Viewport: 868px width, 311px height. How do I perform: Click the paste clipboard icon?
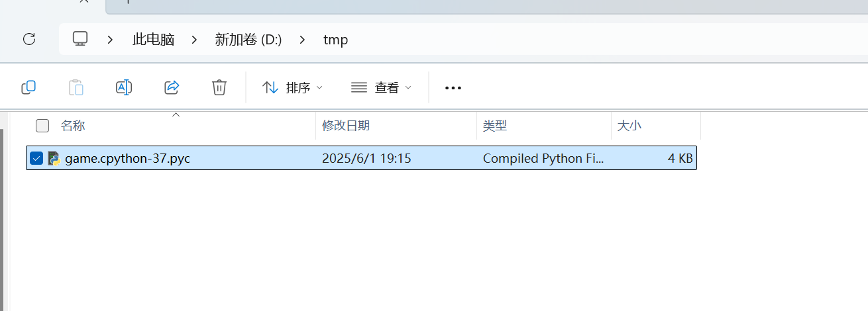(76, 87)
